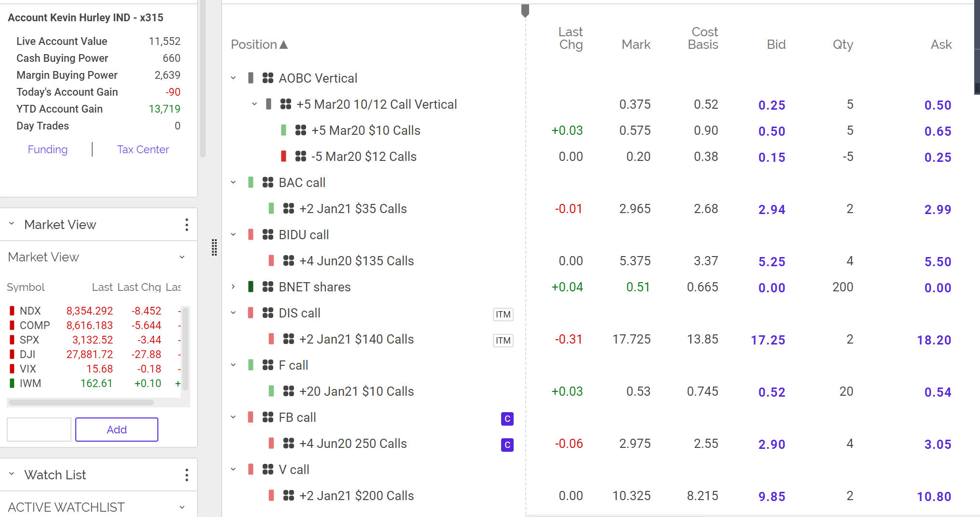
Task: Click the grid icon next to AOBC Vertical
Action: point(268,78)
